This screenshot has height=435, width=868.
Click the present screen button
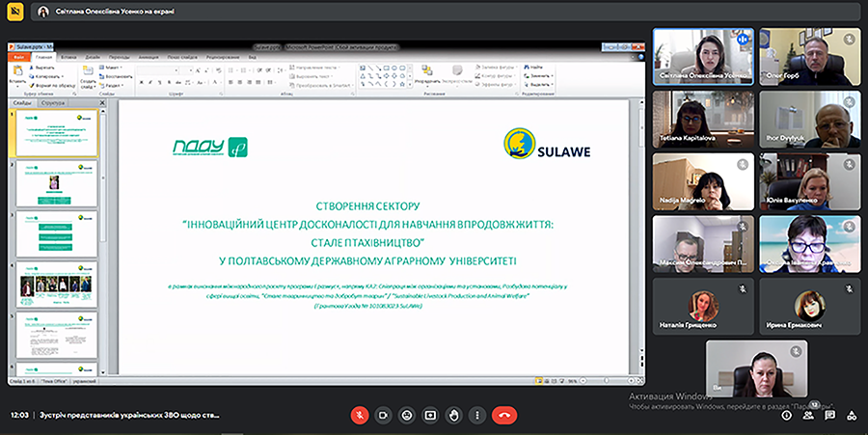(x=430, y=415)
